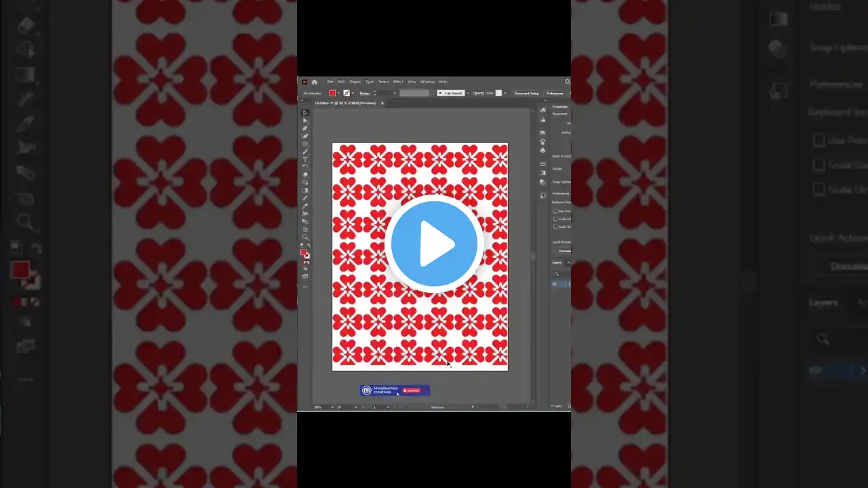Screen dimensions: 868x488
Task: Select the Untitled-1 document tab
Action: (x=345, y=103)
